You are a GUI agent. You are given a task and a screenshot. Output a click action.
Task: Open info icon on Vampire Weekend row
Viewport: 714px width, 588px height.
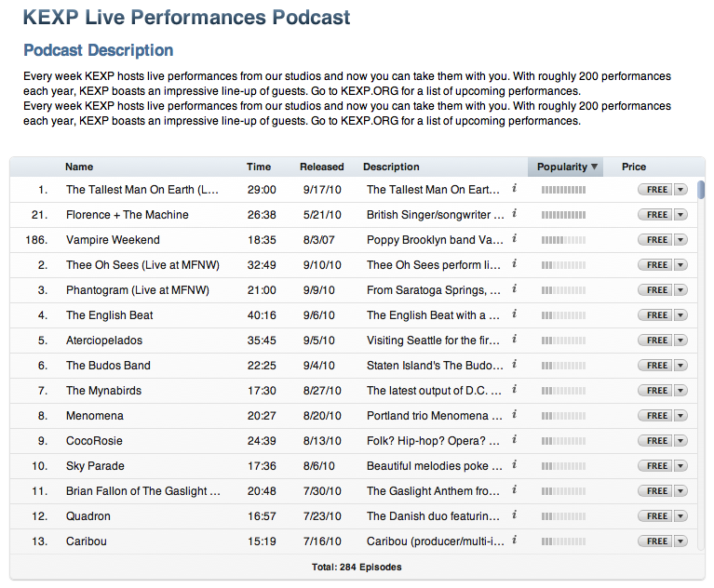click(514, 238)
